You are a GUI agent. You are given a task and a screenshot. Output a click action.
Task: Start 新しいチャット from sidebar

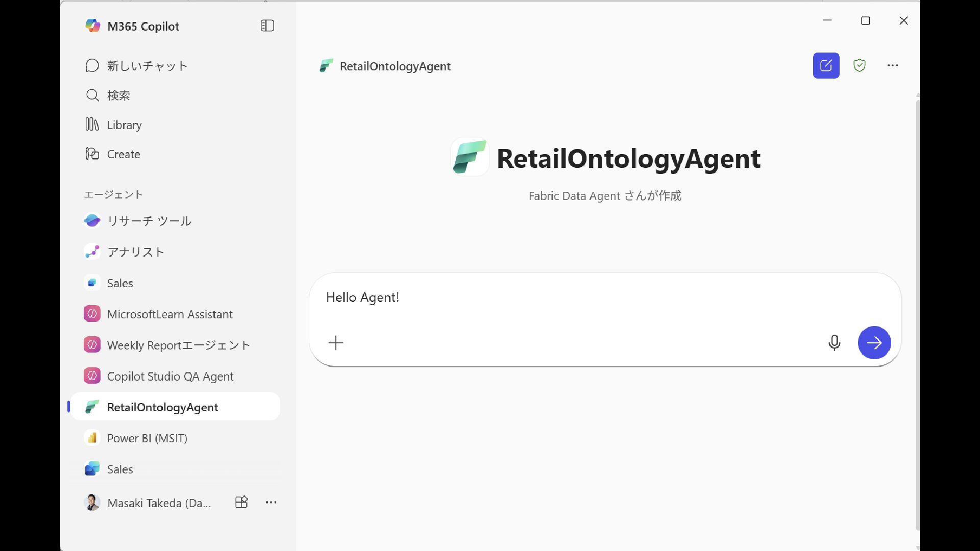point(147,66)
